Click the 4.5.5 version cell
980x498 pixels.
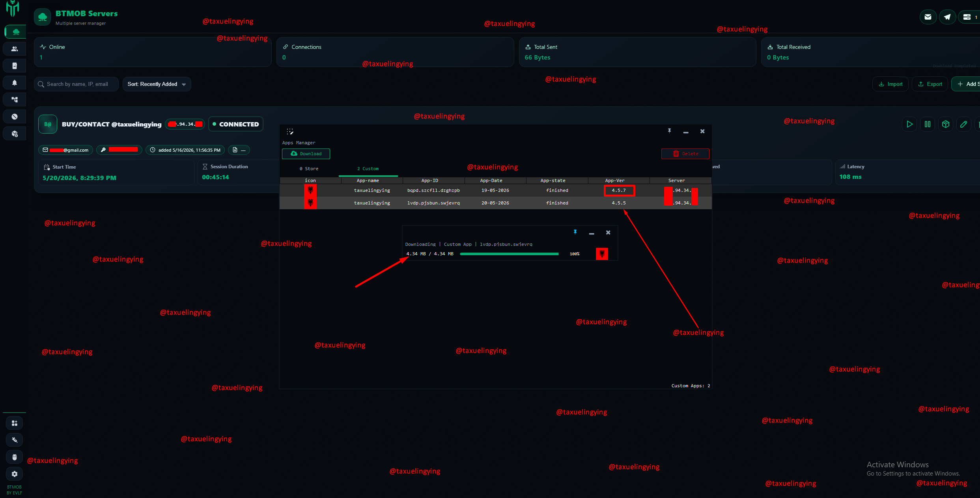[619, 203]
